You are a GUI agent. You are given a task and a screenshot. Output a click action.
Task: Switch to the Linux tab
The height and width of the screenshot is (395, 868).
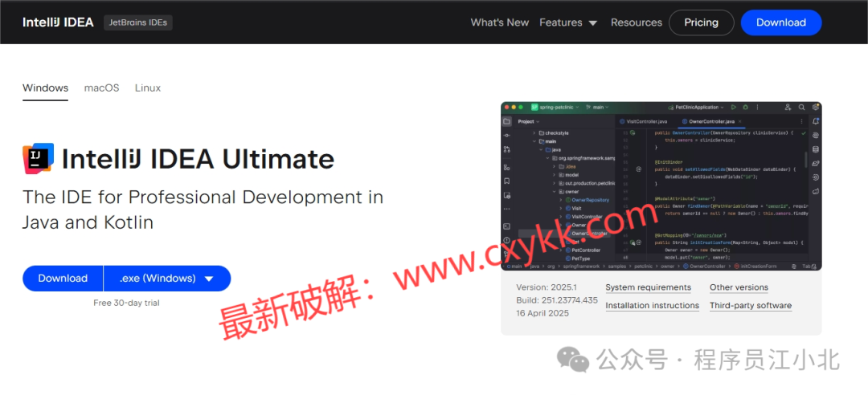pyautogui.click(x=148, y=88)
